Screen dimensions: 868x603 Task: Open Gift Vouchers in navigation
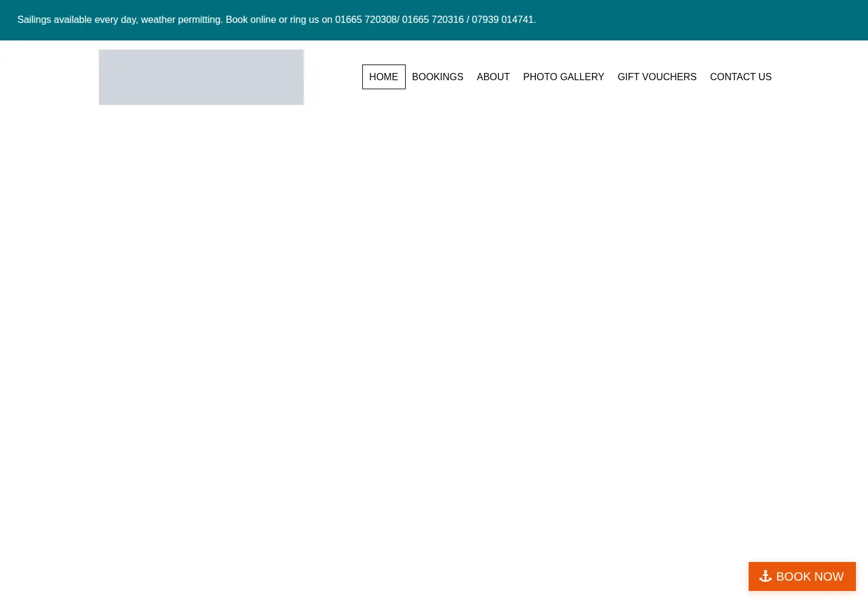click(x=657, y=77)
